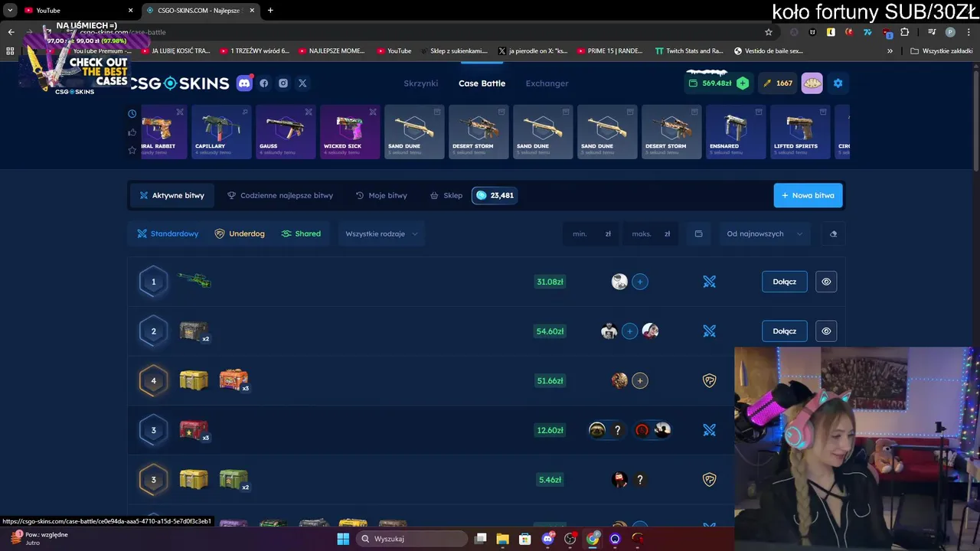Open the CSGO-SKINS logo link
Viewport: 980px width, 551px height.
[179, 83]
